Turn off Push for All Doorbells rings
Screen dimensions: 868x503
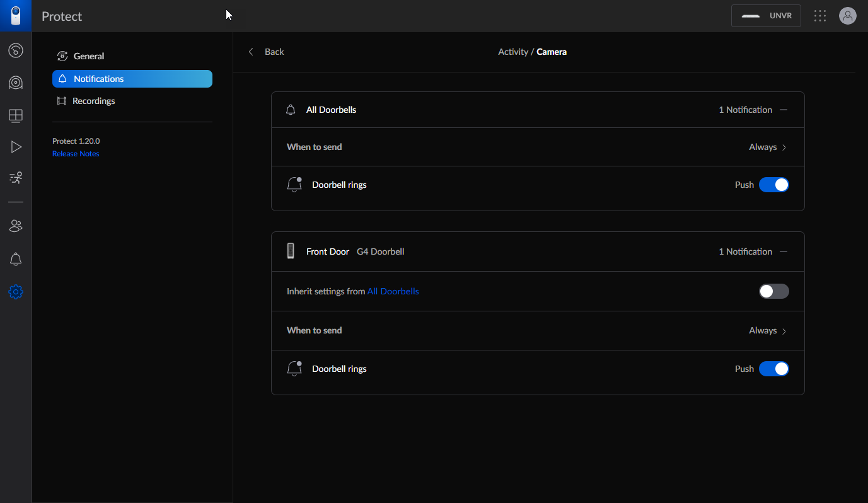pos(774,185)
